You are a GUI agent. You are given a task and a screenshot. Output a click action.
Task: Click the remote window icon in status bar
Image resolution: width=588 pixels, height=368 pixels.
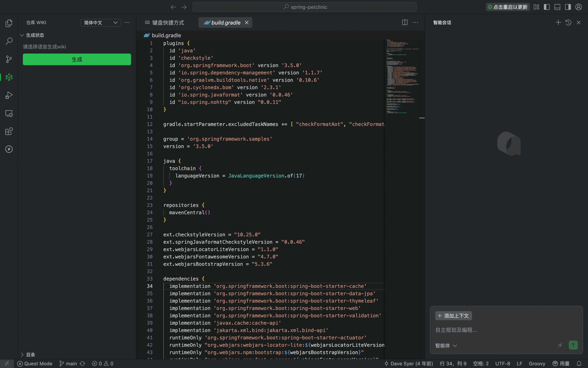tap(7, 363)
